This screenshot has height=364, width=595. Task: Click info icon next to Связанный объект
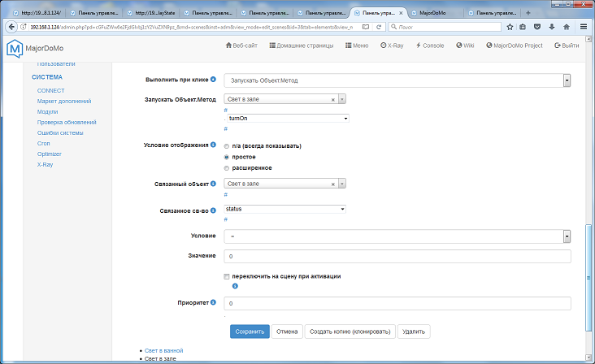coord(213,184)
